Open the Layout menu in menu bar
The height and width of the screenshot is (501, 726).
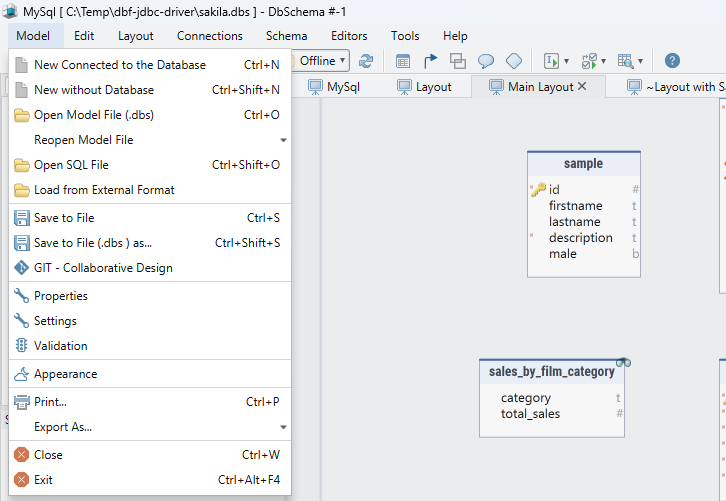(x=135, y=36)
